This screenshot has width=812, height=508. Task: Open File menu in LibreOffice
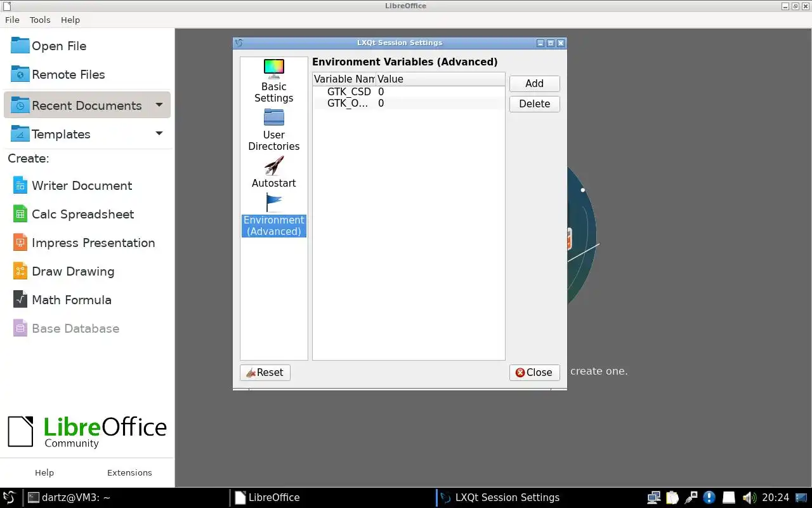point(12,20)
